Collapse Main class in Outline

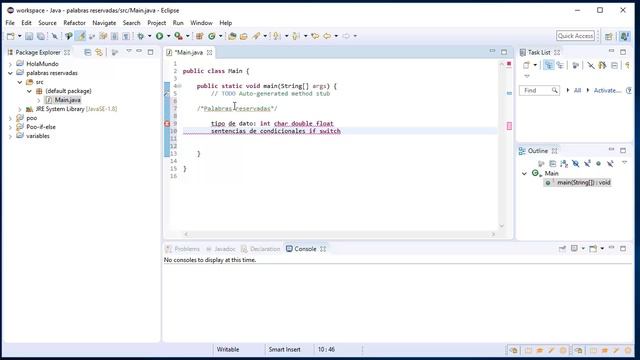[524, 173]
